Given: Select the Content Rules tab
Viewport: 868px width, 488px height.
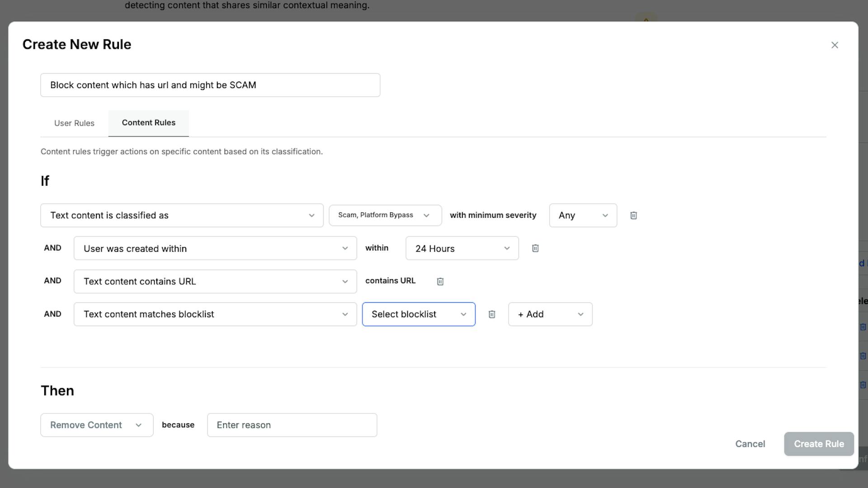Looking at the screenshot, I should click(148, 123).
